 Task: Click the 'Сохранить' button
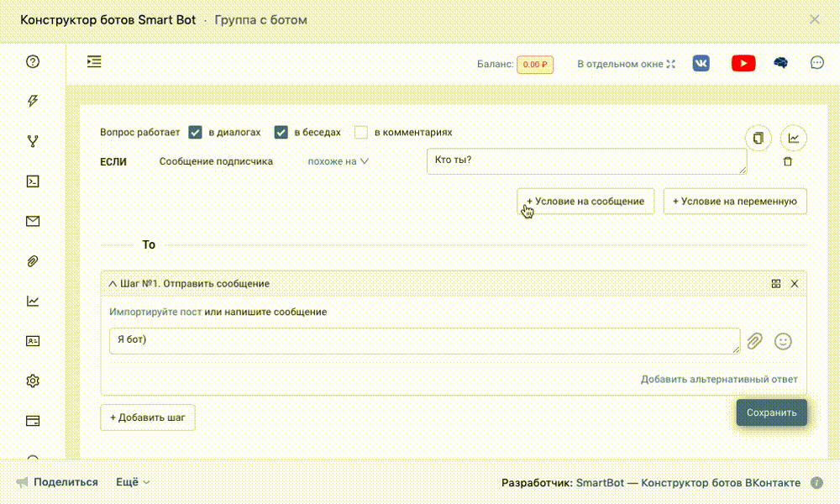(x=771, y=412)
